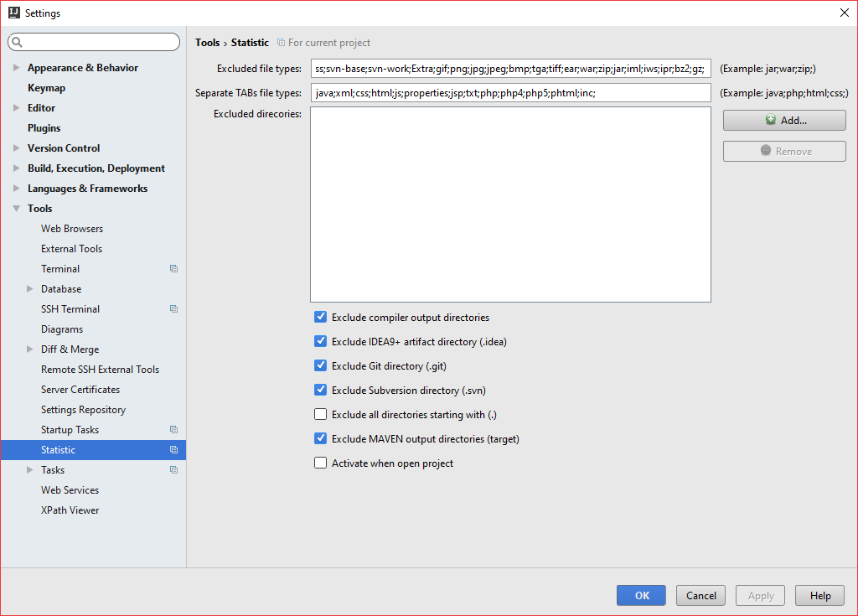Enable Activate when open project
This screenshot has height=616, width=858.
coord(321,463)
